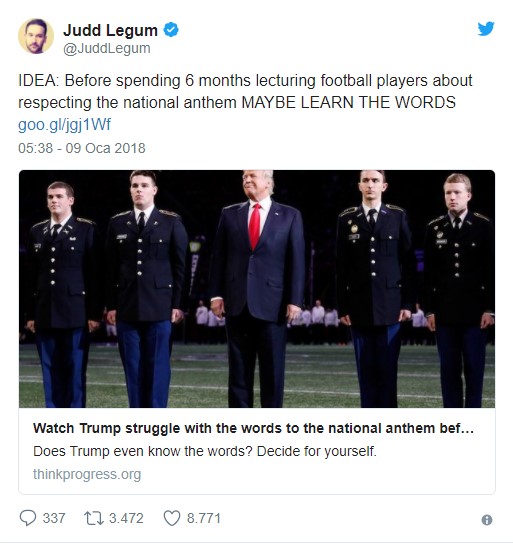Open the tweet timestamp 05:38 - 09 Oca 2018
The width and height of the screenshot is (513, 549).
pos(82,148)
